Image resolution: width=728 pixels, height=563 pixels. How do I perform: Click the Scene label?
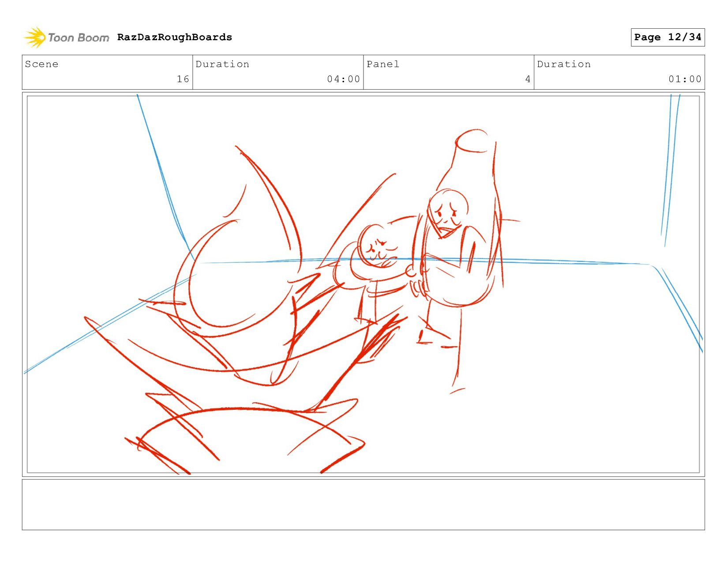coord(41,64)
